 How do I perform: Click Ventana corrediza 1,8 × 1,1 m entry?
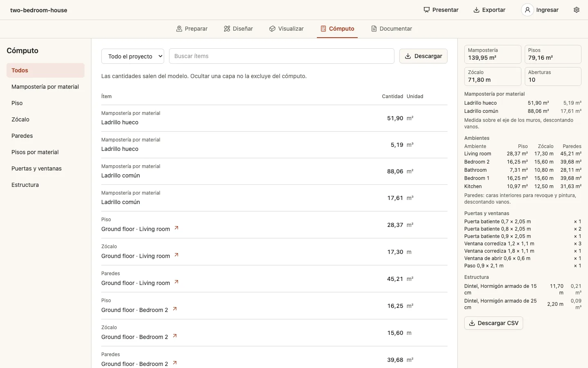point(523,251)
